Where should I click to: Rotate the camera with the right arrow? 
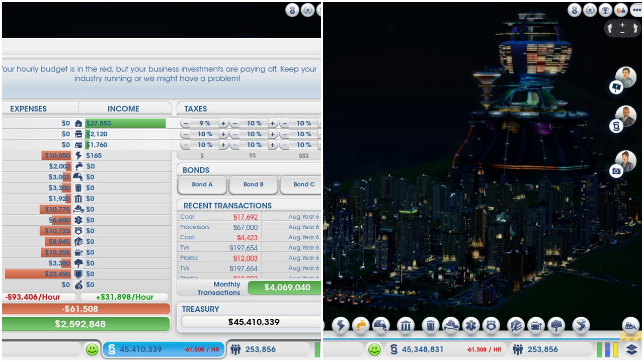634,29
